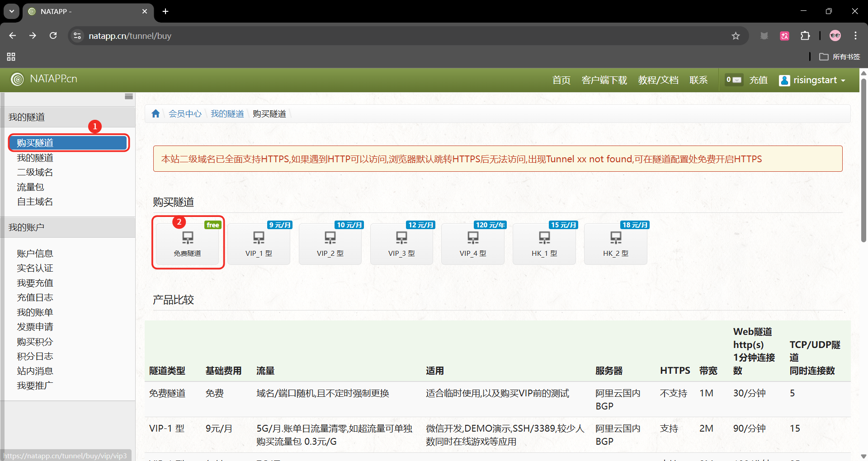868x461 pixels.
Task: Select 购买隧道 in the sidebar
Action: click(69, 143)
